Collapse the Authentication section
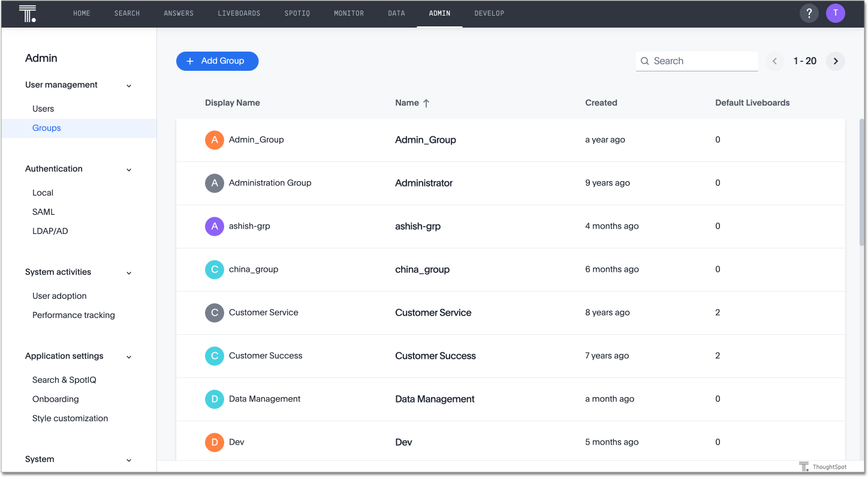 128,169
